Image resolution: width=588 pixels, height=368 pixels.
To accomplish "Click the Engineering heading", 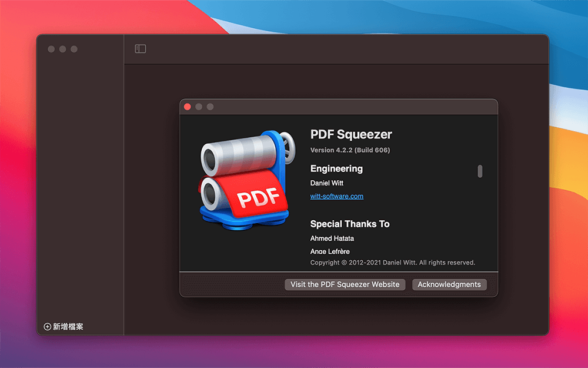I will 336,168.
